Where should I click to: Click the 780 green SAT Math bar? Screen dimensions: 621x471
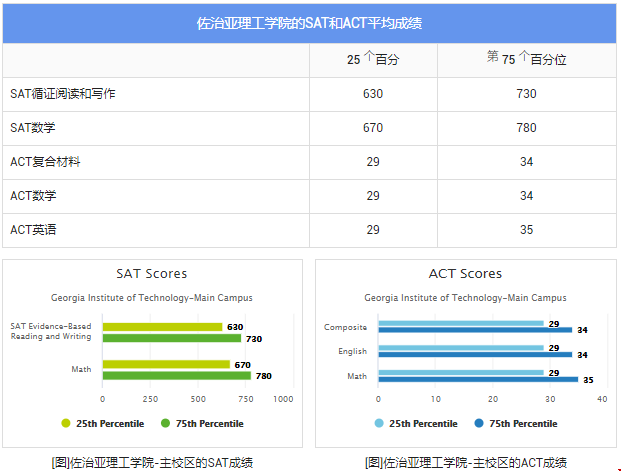pos(177,376)
